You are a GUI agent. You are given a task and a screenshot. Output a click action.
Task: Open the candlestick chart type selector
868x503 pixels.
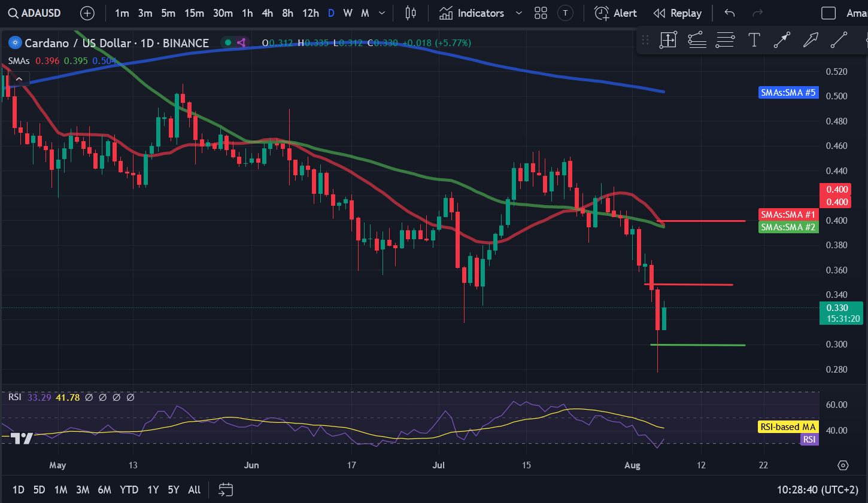point(411,13)
